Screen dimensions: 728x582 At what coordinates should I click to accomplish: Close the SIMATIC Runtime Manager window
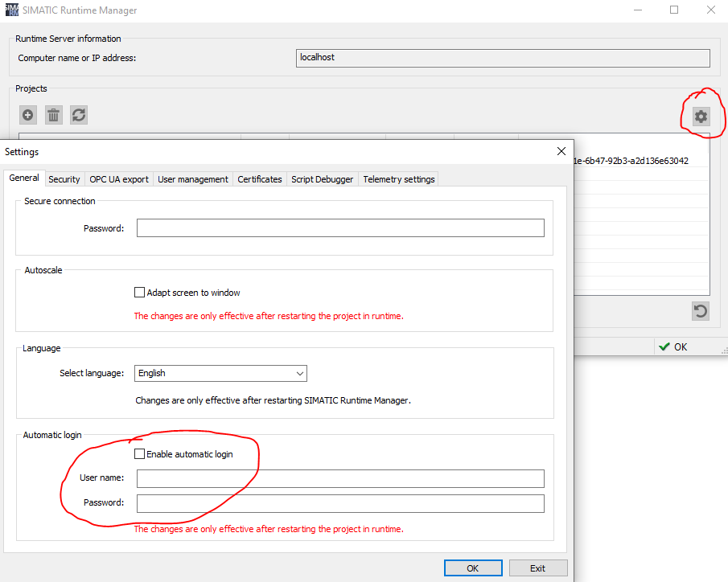tap(711, 10)
